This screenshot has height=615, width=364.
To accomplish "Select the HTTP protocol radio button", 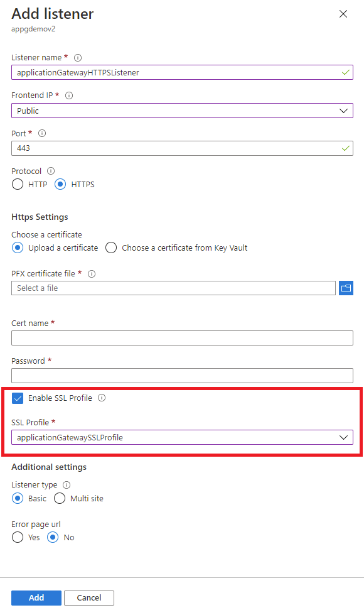I will (x=18, y=184).
